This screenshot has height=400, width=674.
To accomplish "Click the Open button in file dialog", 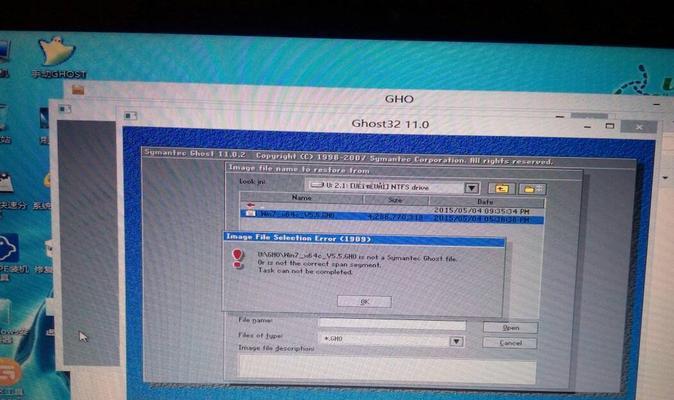I will pyautogui.click(x=510, y=327).
